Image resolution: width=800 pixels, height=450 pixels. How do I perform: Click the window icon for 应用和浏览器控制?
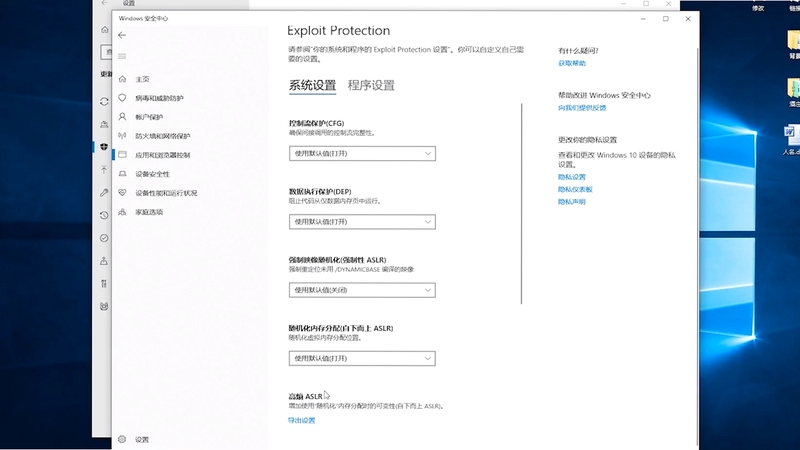pos(122,155)
